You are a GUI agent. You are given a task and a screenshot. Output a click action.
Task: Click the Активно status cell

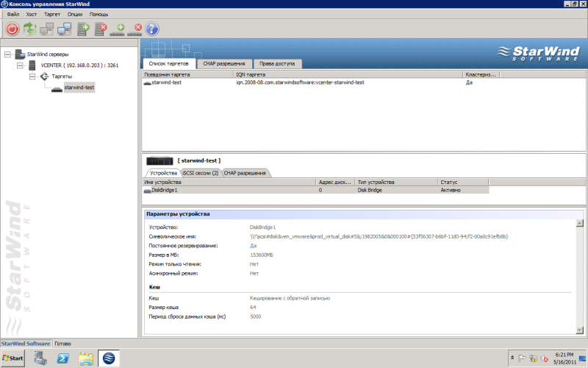click(x=451, y=191)
